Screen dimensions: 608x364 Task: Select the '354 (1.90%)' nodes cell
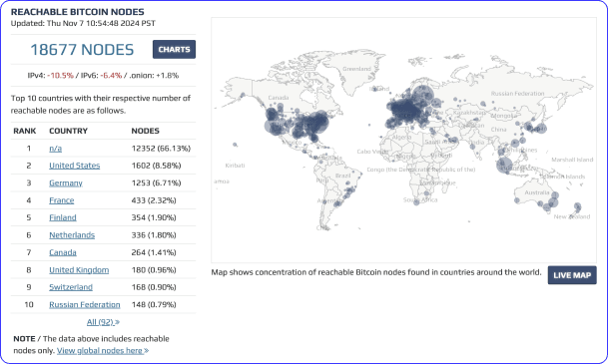pos(154,217)
